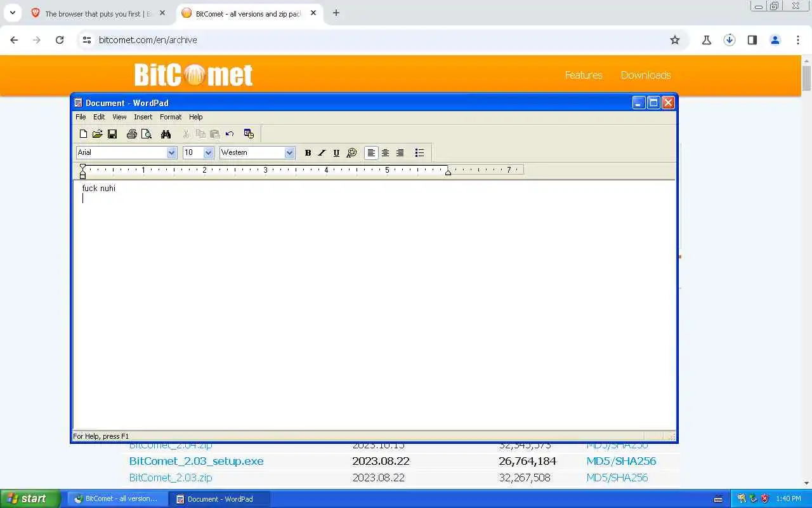Close the Brave browser tab

coord(162,13)
